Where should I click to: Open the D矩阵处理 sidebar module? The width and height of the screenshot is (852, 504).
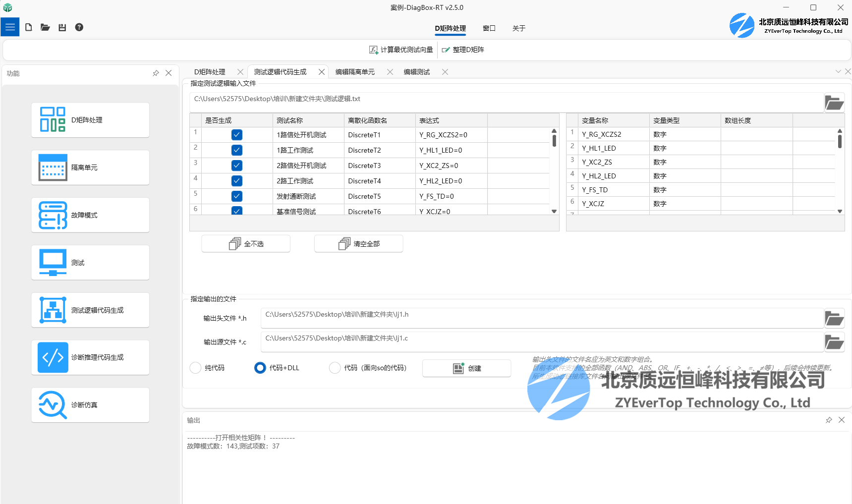[x=90, y=120]
